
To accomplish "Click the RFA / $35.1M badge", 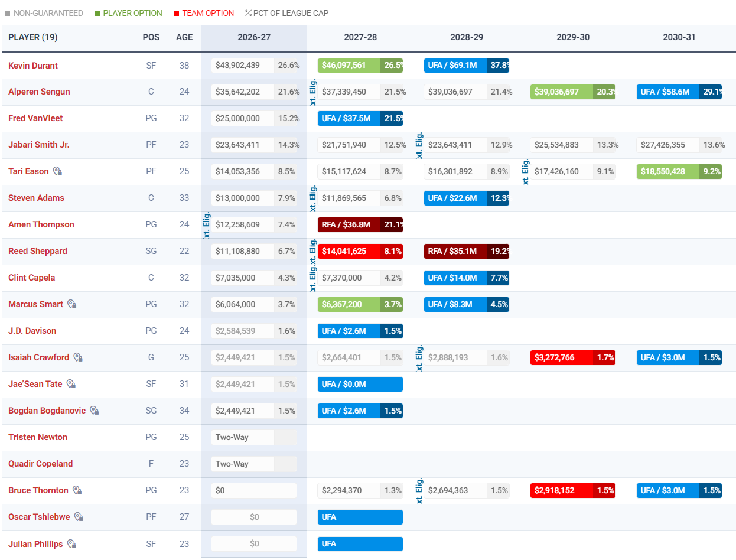I will (x=467, y=251).
